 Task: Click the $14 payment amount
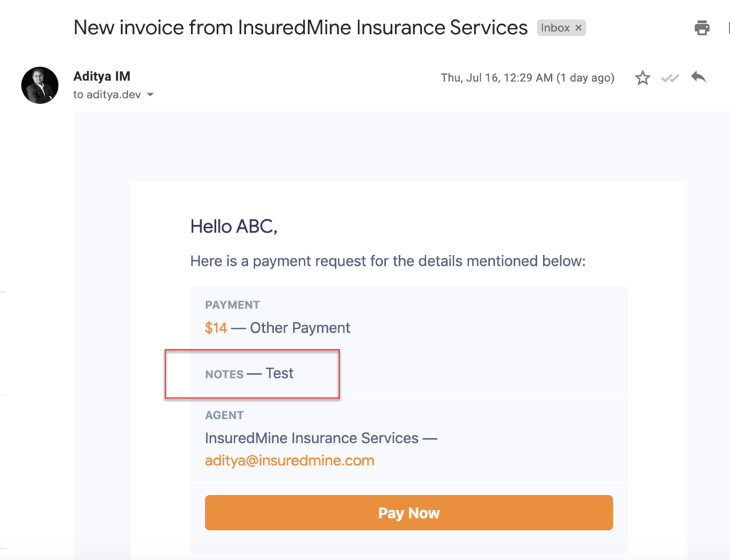tap(215, 328)
